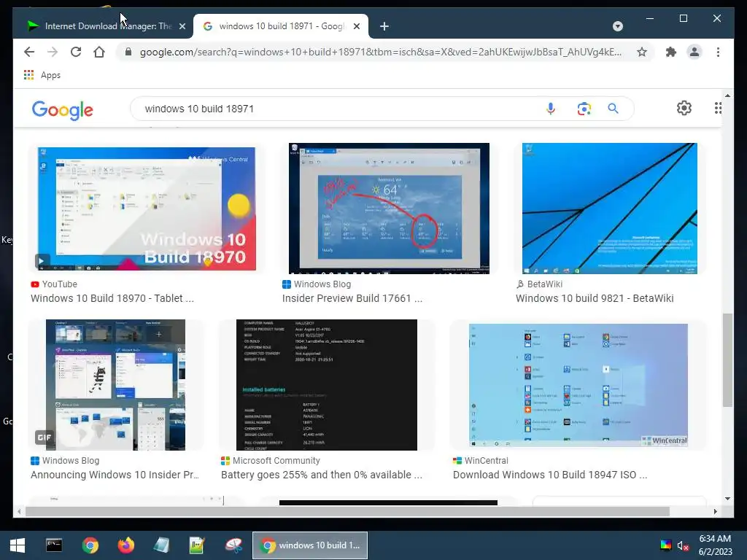The image size is (747, 560).
Task: Open link Windows 10 Build 18970 - Tablet
Action: [x=112, y=298]
